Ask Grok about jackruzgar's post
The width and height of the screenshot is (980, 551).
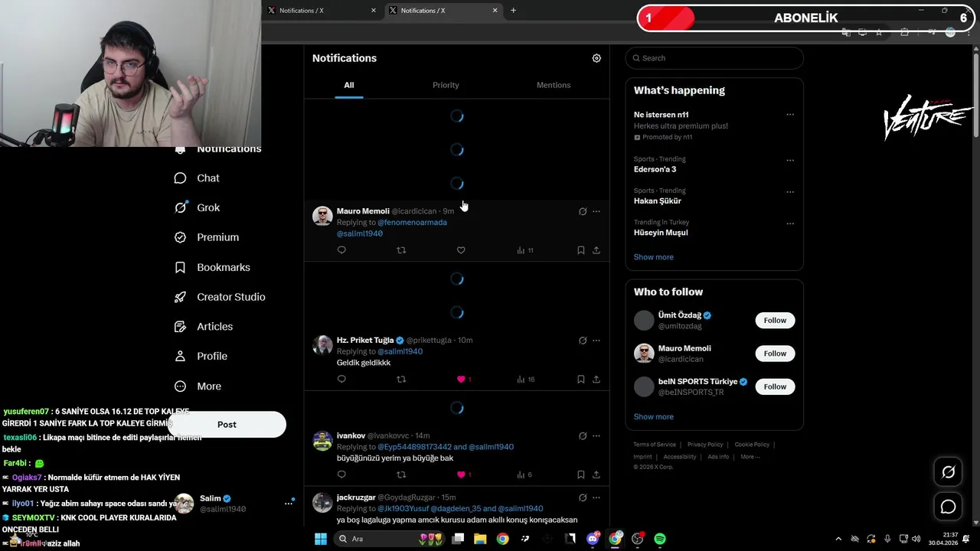pyautogui.click(x=583, y=497)
